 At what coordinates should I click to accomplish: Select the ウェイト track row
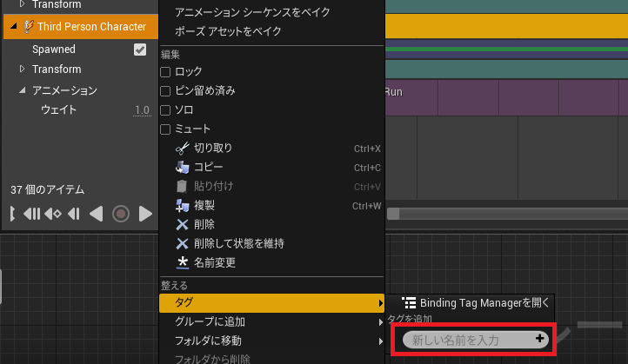pos(81,110)
